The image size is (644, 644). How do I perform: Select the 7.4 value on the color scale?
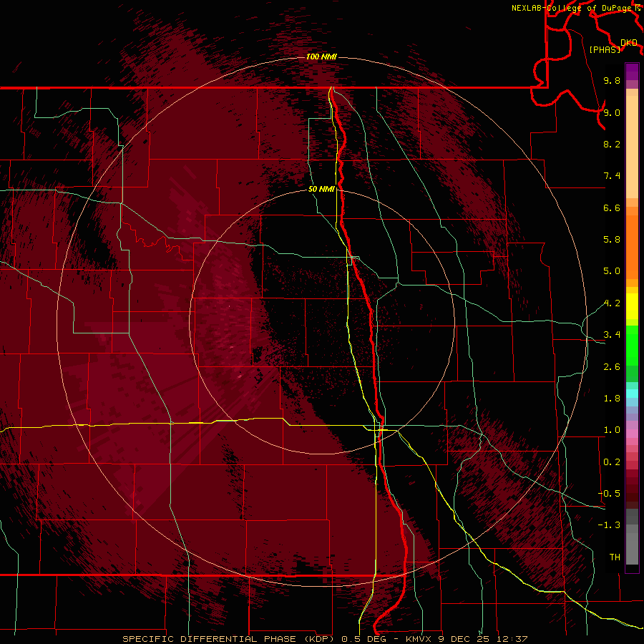coord(612,176)
